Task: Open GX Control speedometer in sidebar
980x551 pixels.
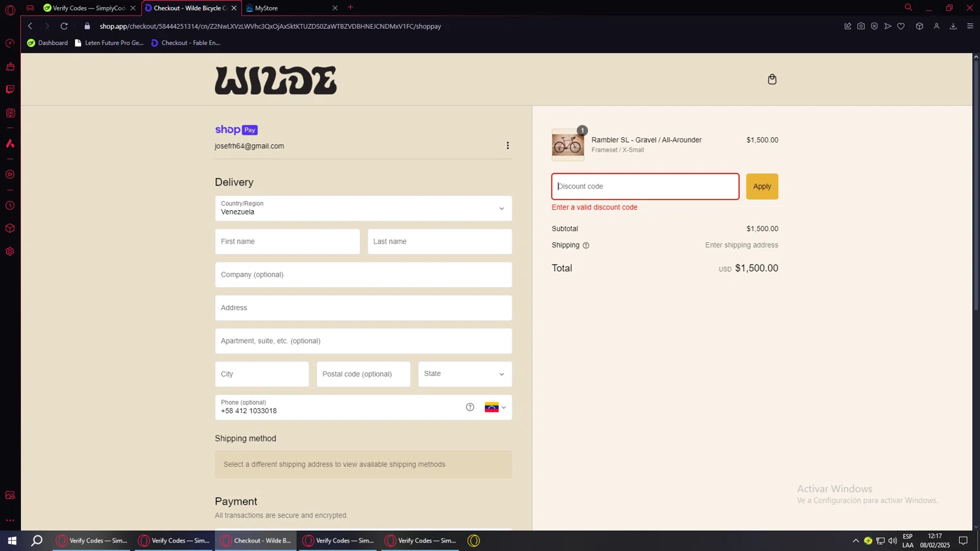Action: pos(10,43)
